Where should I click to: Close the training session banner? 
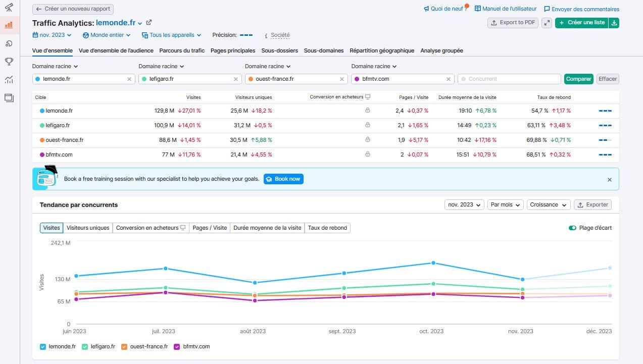(610, 180)
